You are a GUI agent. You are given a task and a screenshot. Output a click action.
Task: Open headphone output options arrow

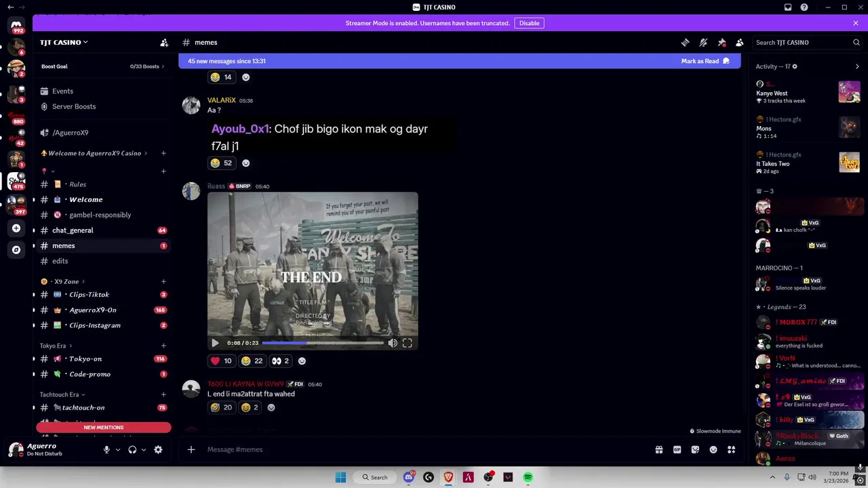(x=144, y=449)
